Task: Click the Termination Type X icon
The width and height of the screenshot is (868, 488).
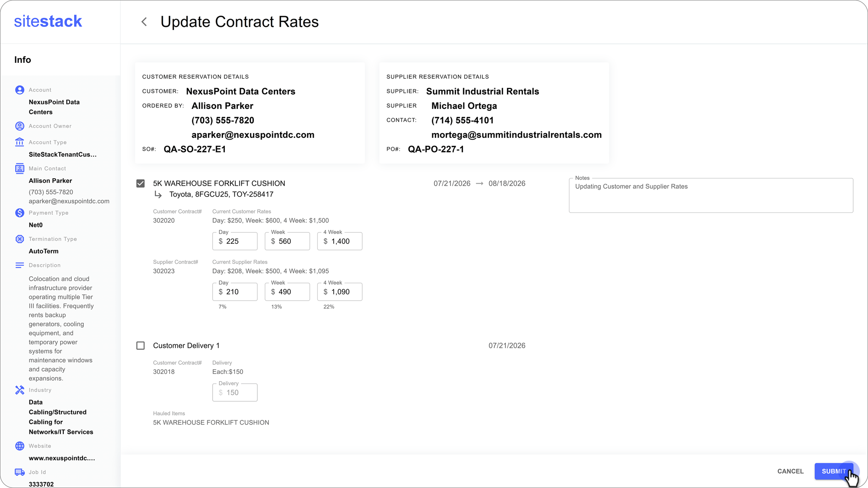Action: click(20, 239)
